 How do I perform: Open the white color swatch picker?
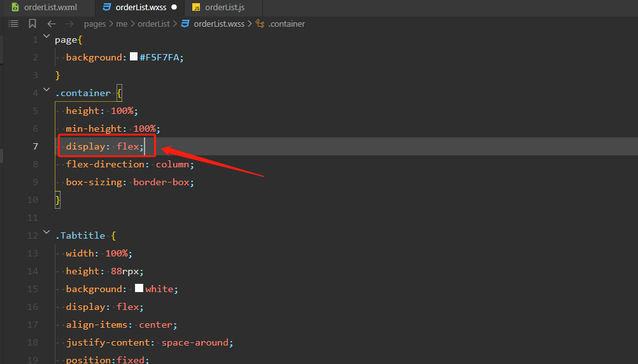pos(139,288)
